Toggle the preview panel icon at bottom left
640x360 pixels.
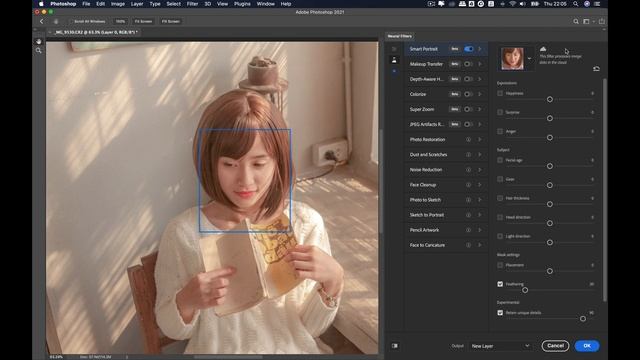[x=395, y=346]
